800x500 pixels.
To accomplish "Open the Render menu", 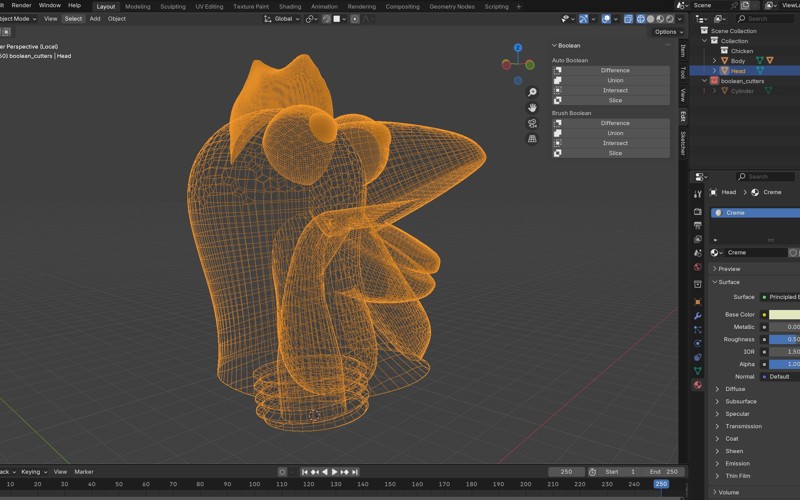I will (21, 6).
